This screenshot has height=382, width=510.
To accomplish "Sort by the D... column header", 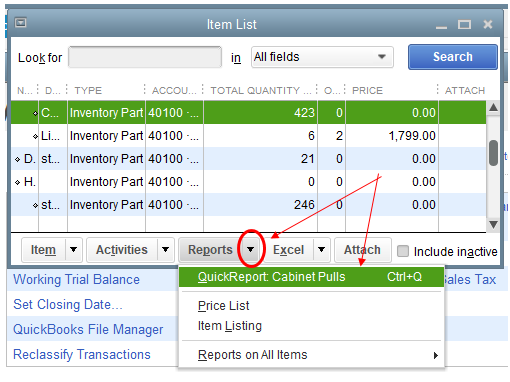I will click(x=53, y=90).
